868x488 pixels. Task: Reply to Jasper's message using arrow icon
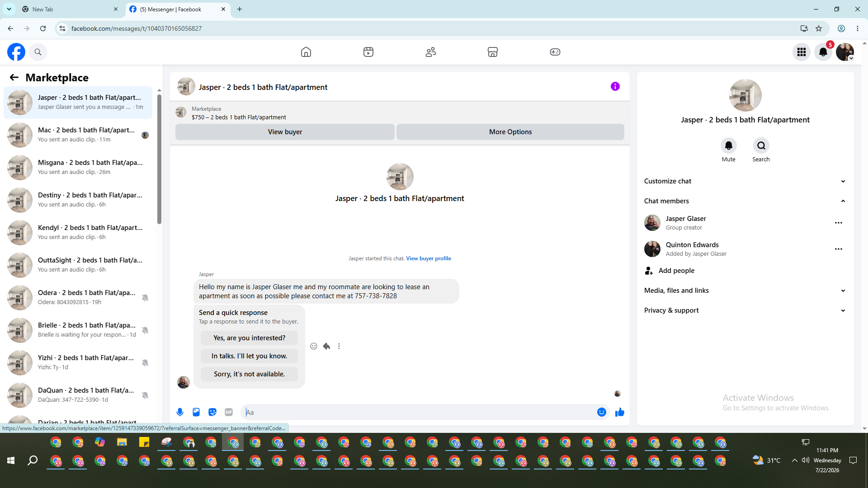pyautogui.click(x=326, y=346)
